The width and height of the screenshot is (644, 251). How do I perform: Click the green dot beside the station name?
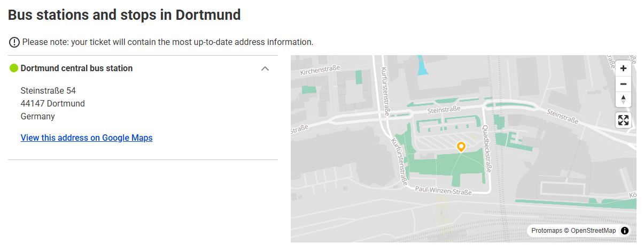(14, 69)
